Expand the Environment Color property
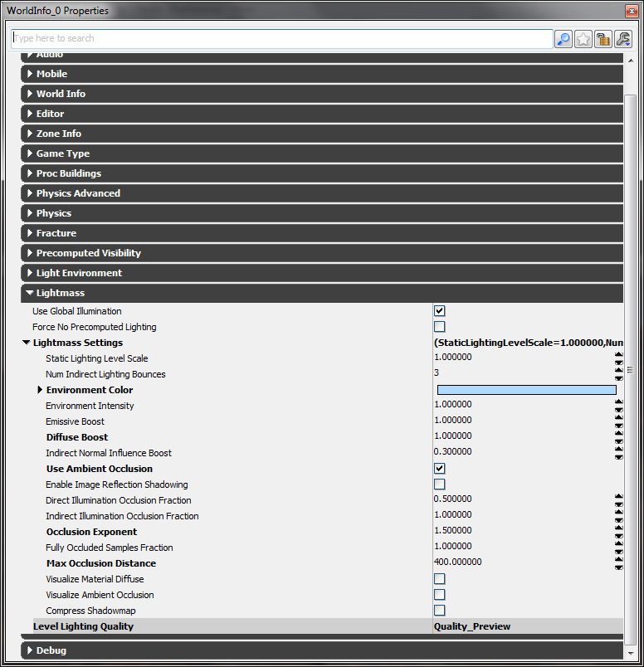Screen dimensions: 644x667 (40, 390)
